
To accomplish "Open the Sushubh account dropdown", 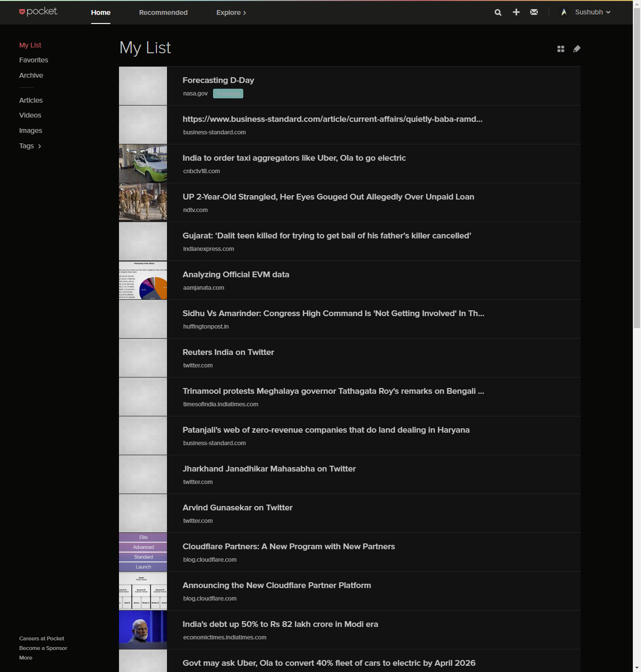I will tap(593, 12).
